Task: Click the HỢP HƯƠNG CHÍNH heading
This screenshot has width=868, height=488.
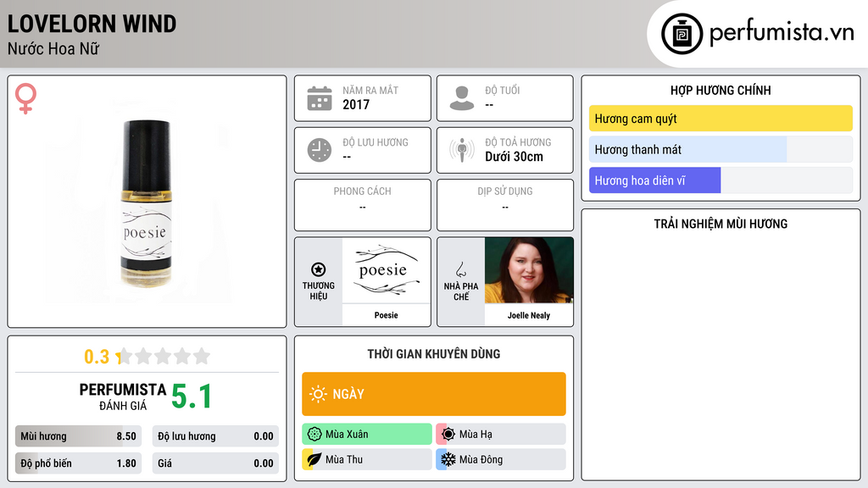Action: 721,90
